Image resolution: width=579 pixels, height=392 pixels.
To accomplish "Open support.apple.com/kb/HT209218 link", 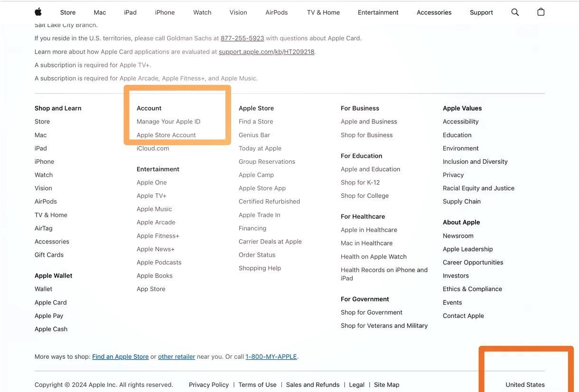I will (267, 51).
